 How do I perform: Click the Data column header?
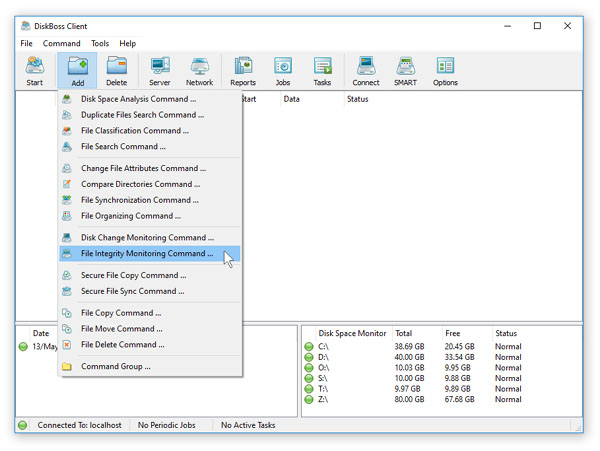pyautogui.click(x=292, y=99)
